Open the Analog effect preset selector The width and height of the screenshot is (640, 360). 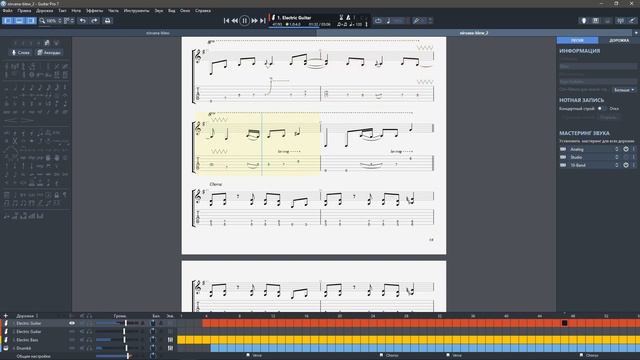click(x=617, y=149)
